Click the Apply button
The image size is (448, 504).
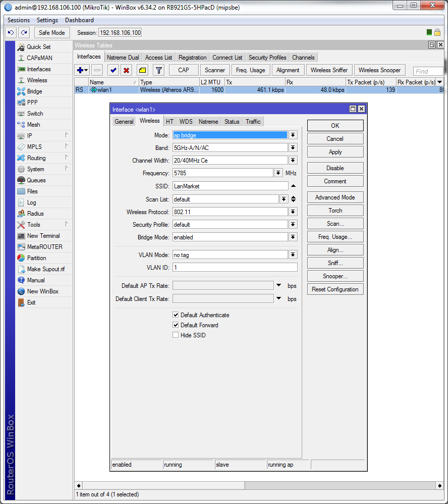click(335, 152)
